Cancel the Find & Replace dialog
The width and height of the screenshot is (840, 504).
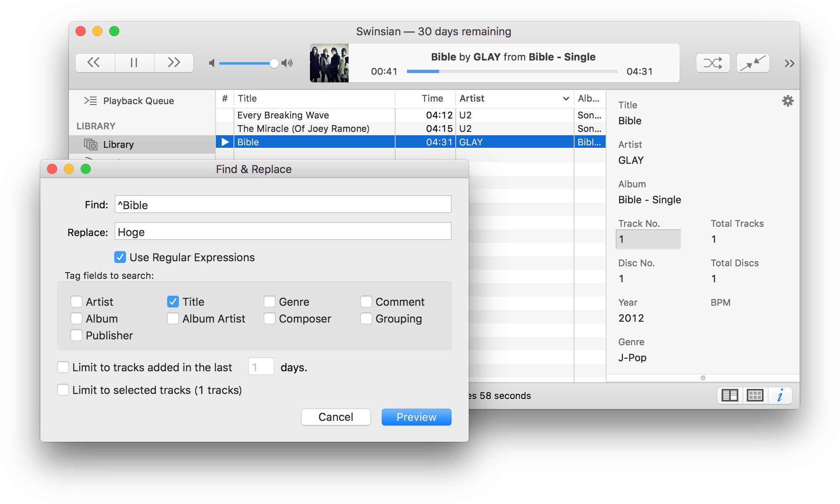click(336, 417)
